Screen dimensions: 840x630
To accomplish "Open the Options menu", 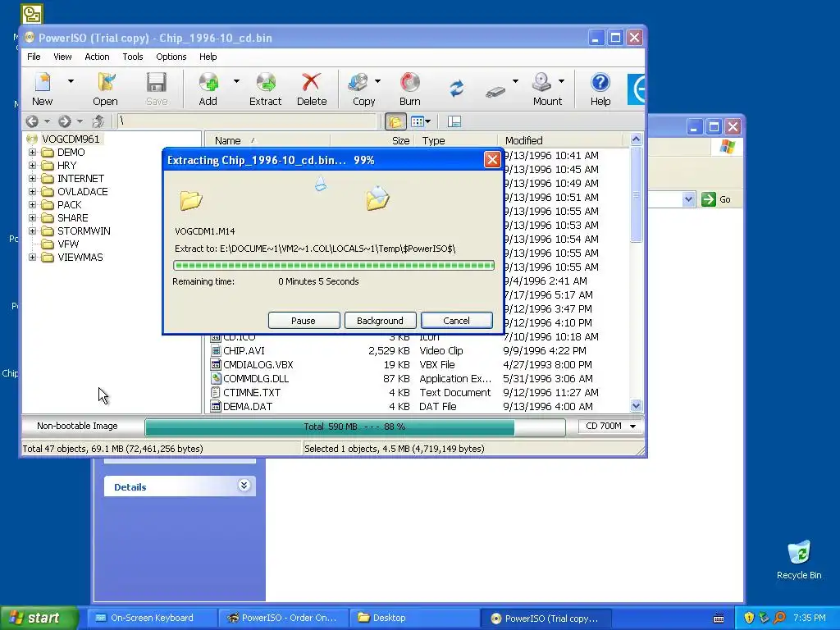I will click(171, 57).
